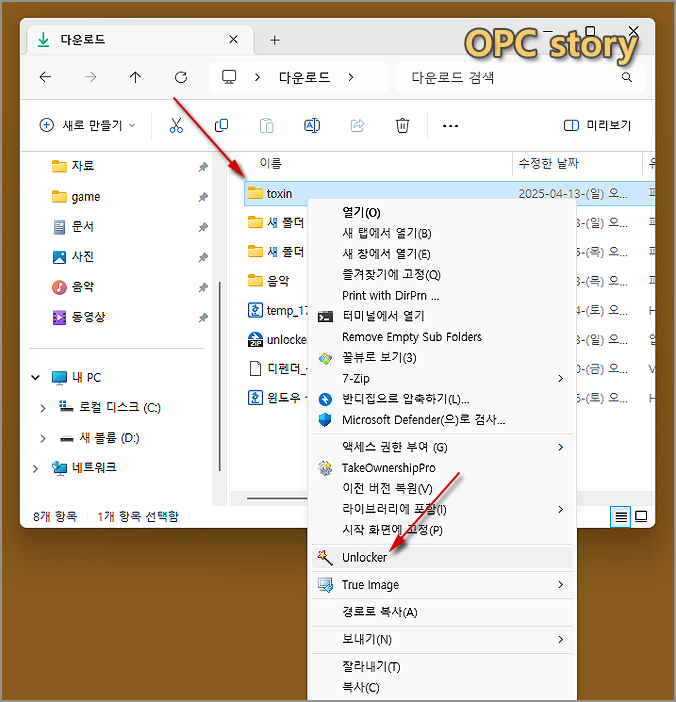
Task: Open the 보내기(N) submenu
Action: point(442,639)
